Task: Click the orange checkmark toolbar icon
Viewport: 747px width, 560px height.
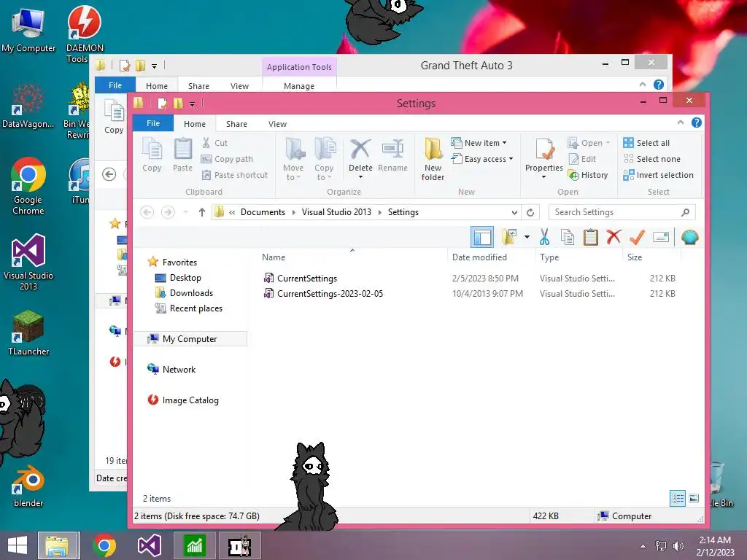Action: tap(637, 237)
